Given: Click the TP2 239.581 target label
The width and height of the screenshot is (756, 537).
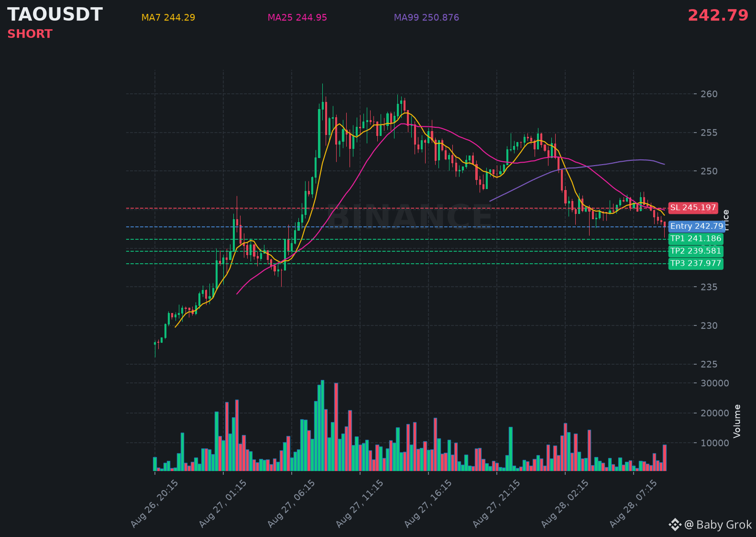Looking at the screenshot, I should (696, 251).
